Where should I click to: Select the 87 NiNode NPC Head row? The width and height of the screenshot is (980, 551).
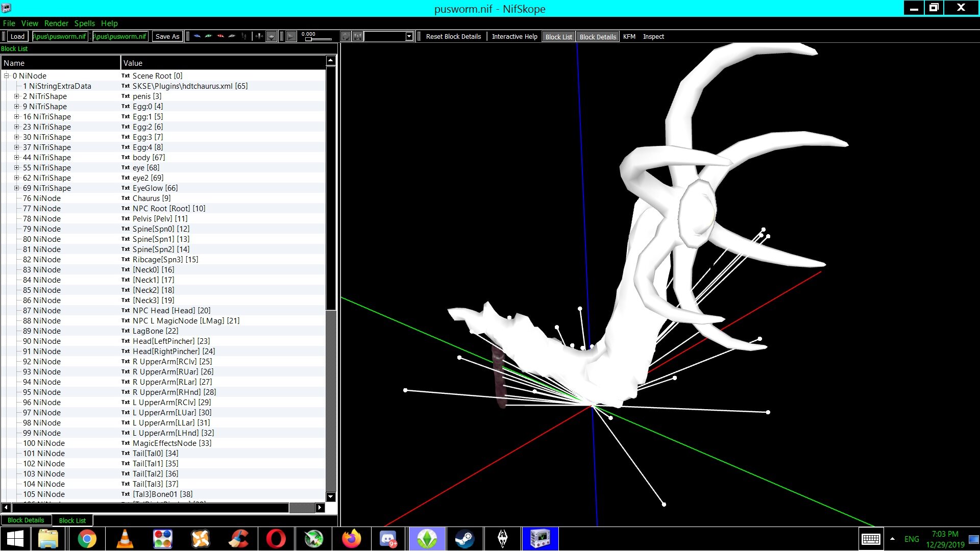tap(163, 311)
